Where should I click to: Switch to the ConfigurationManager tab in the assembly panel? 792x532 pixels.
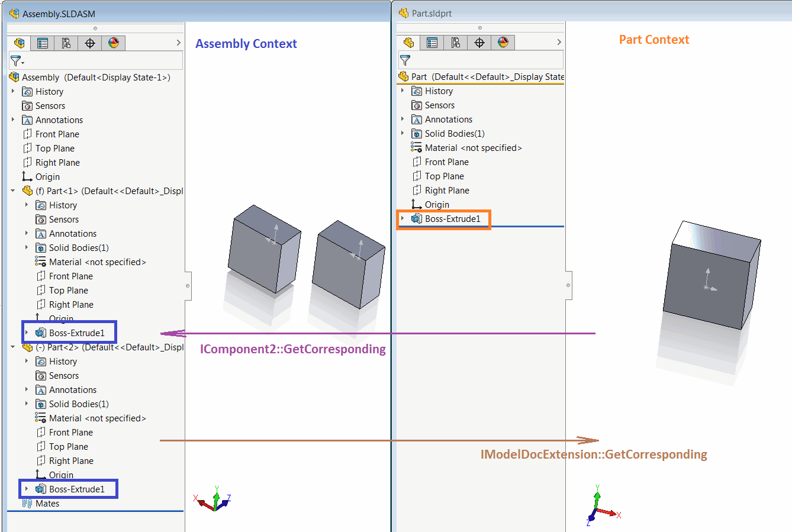tap(66, 43)
